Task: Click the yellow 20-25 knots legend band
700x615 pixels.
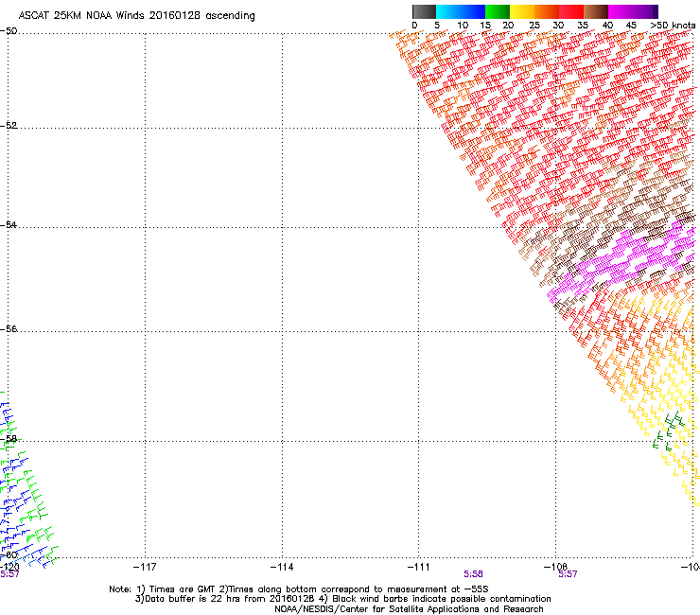Action: coord(522,11)
